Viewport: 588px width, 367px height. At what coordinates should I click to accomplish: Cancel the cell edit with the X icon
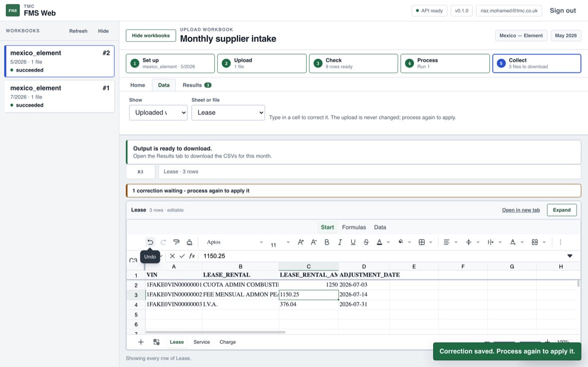click(x=172, y=256)
